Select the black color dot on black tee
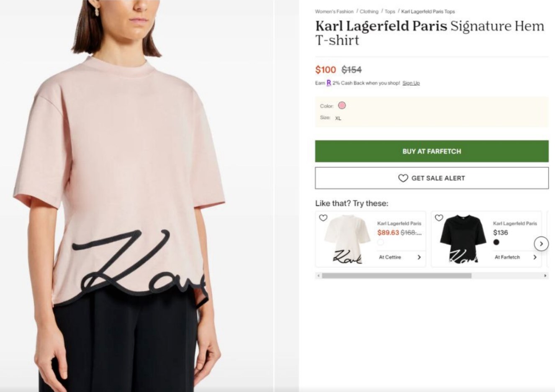This screenshot has width=555, height=392. (x=496, y=242)
